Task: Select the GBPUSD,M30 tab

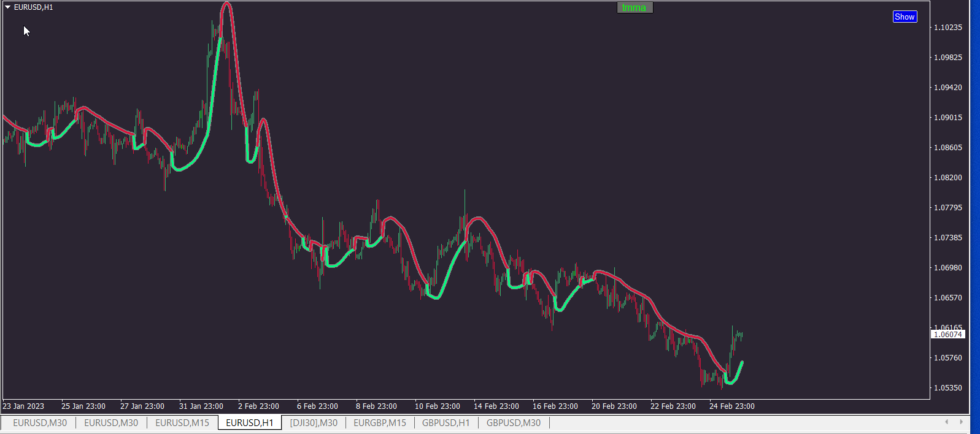Action: coord(514,422)
